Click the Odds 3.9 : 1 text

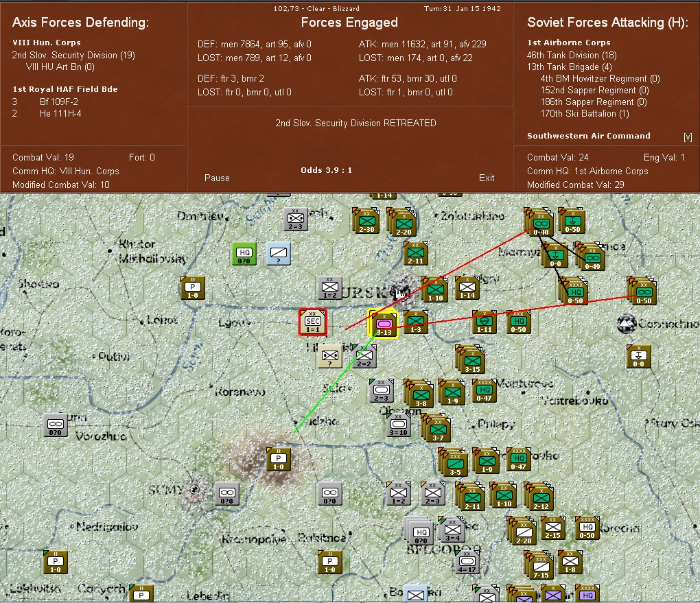327,170
